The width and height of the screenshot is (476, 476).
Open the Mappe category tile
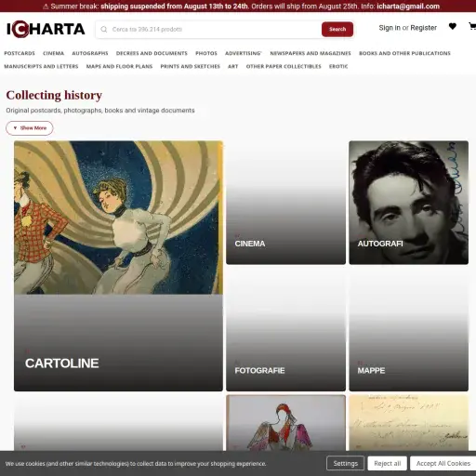(x=408, y=329)
